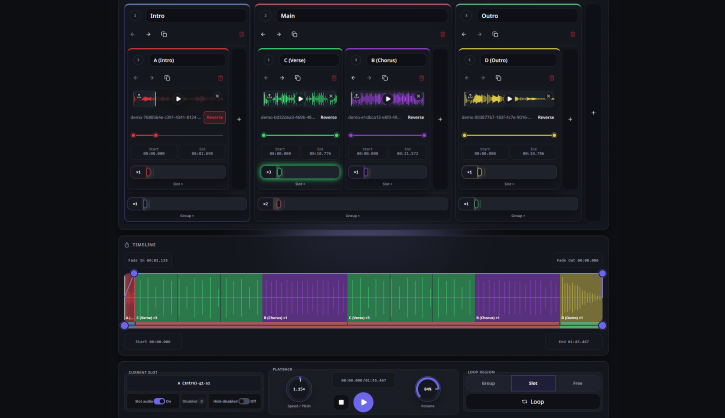Click the Fade In handle on timeline
Screen dimensions: 725x418
tap(134, 273)
